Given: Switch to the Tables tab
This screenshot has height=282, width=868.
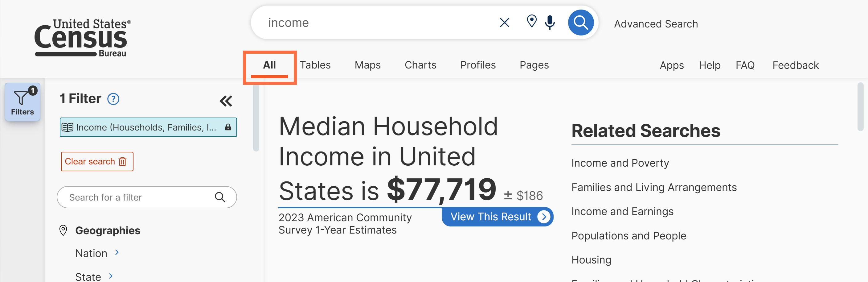Looking at the screenshot, I should tap(315, 65).
